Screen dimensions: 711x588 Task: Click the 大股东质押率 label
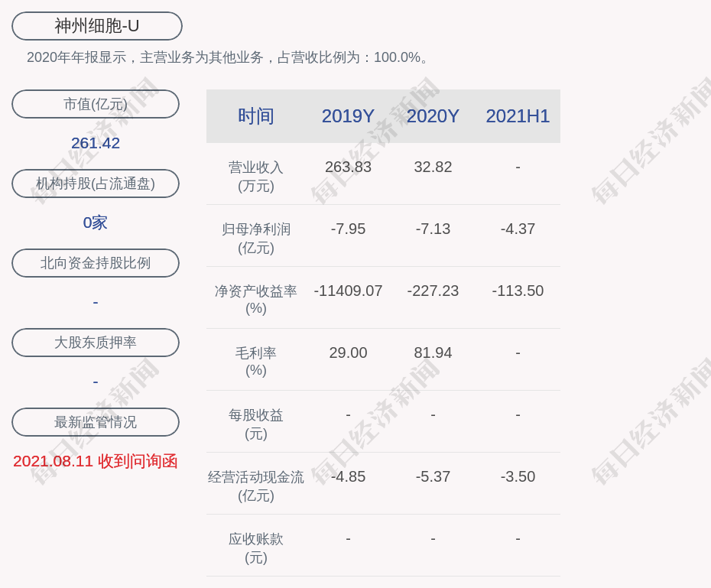click(x=96, y=343)
